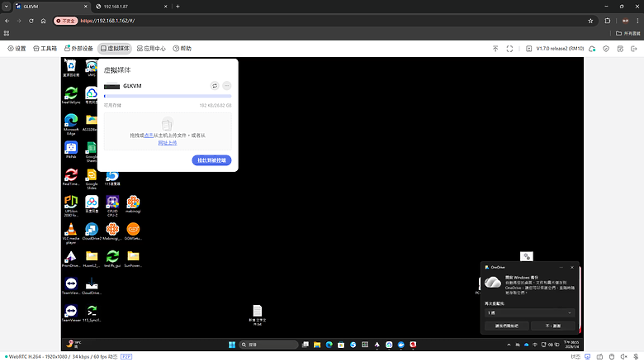Open the cloud service icon in KVM toolbar
The image size is (644, 362).
(592, 49)
